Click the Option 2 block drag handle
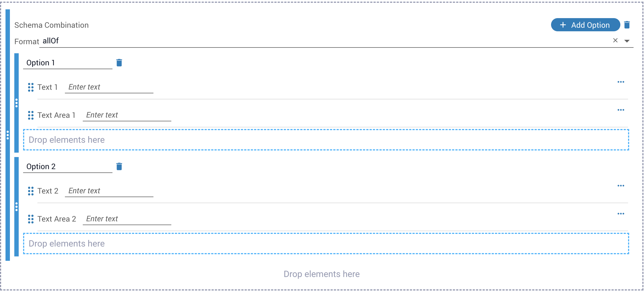The width and height of the screenshot is (644, 291). tap(16, 207)
